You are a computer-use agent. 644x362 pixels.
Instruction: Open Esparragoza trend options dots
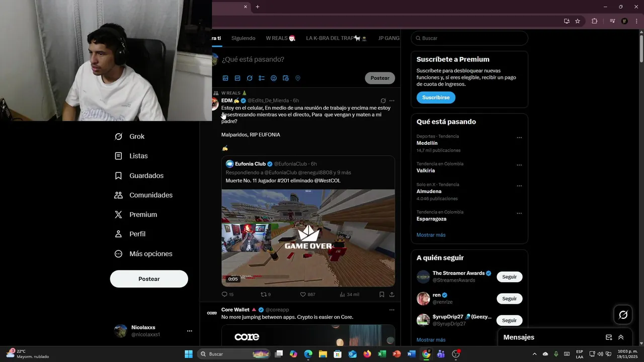tap(519, 214)
